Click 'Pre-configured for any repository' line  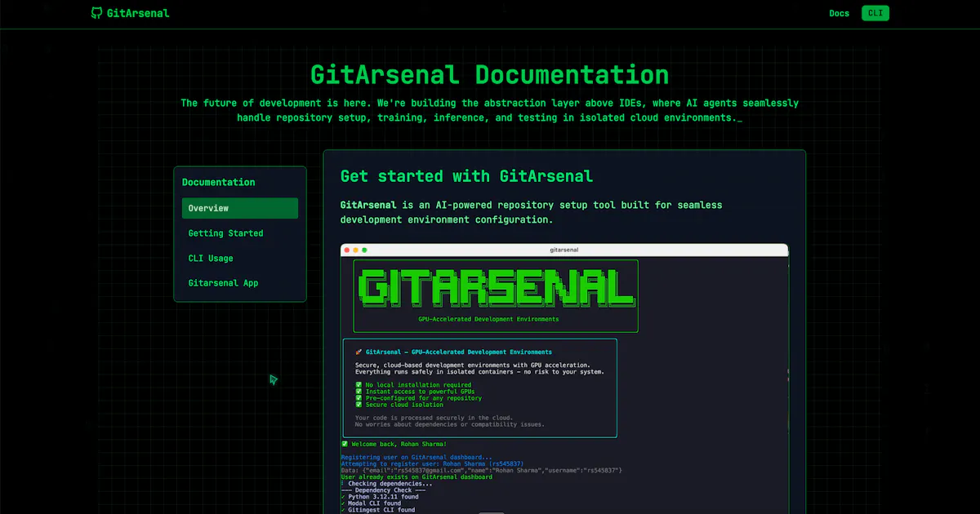pos(418,398)
